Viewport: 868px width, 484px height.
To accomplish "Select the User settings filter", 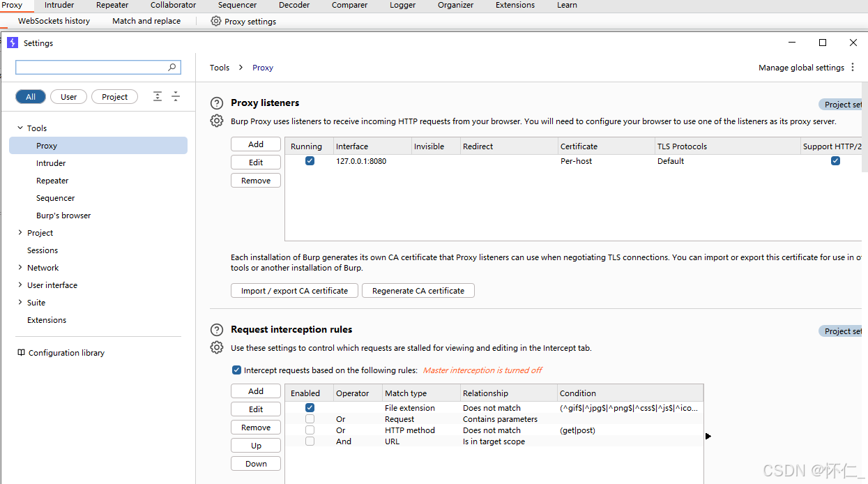I will [x=68, y=97].
